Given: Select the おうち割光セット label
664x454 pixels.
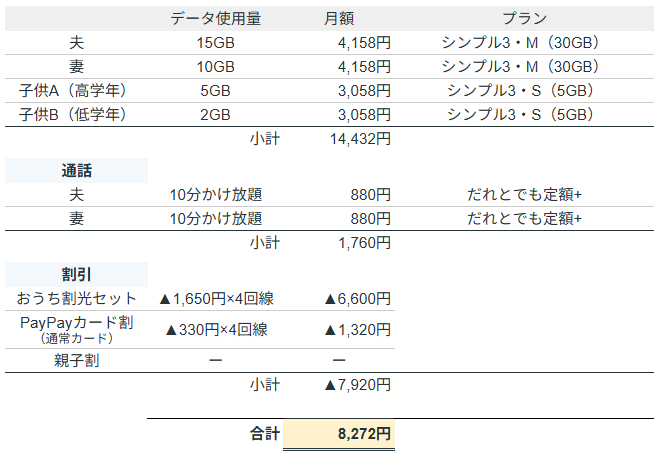Looking at the screenshot, I should coord(77,299).
